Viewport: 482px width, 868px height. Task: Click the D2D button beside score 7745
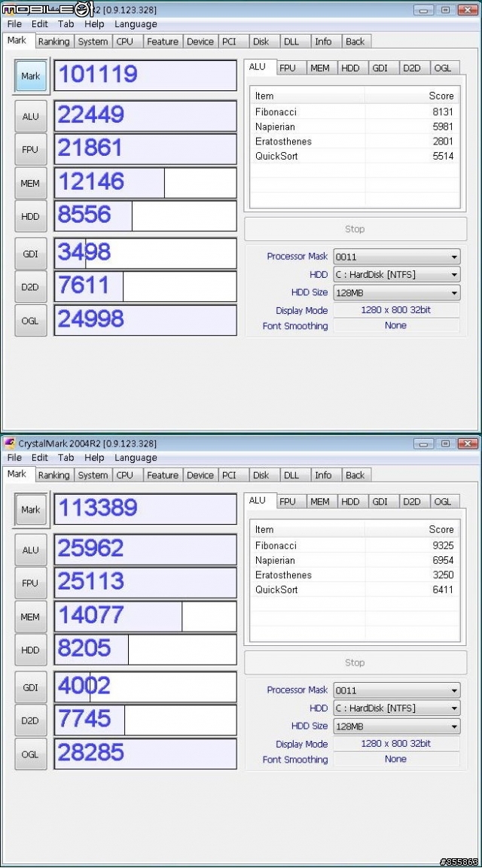tap(30, 720)
